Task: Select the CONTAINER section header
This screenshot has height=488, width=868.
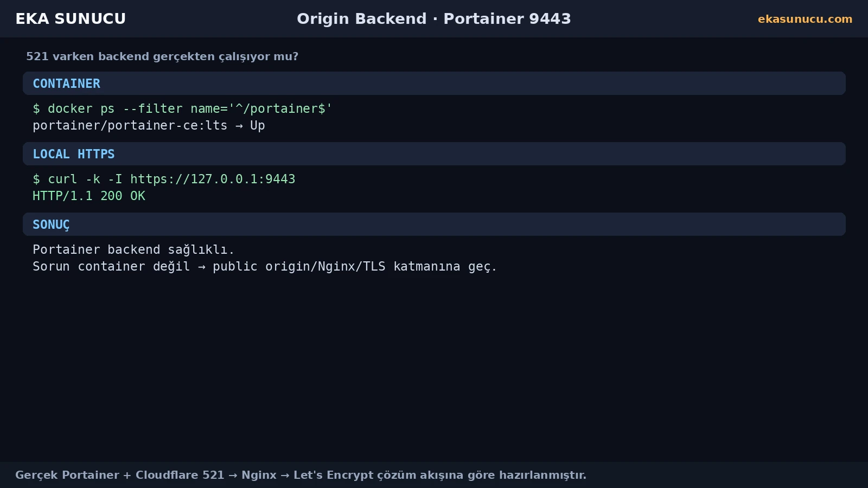Action: (434, 84)
